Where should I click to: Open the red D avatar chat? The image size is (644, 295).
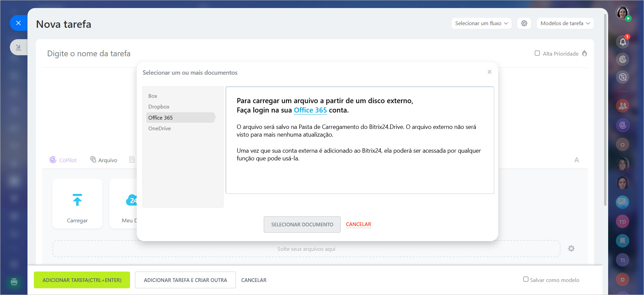pyautogui.click(x=623, y=280)
